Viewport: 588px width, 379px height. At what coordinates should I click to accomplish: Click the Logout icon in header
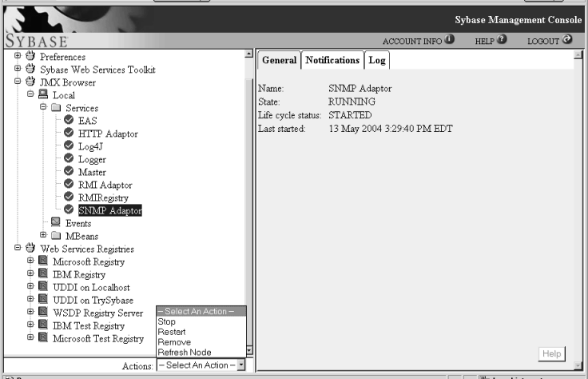(568, 41)
